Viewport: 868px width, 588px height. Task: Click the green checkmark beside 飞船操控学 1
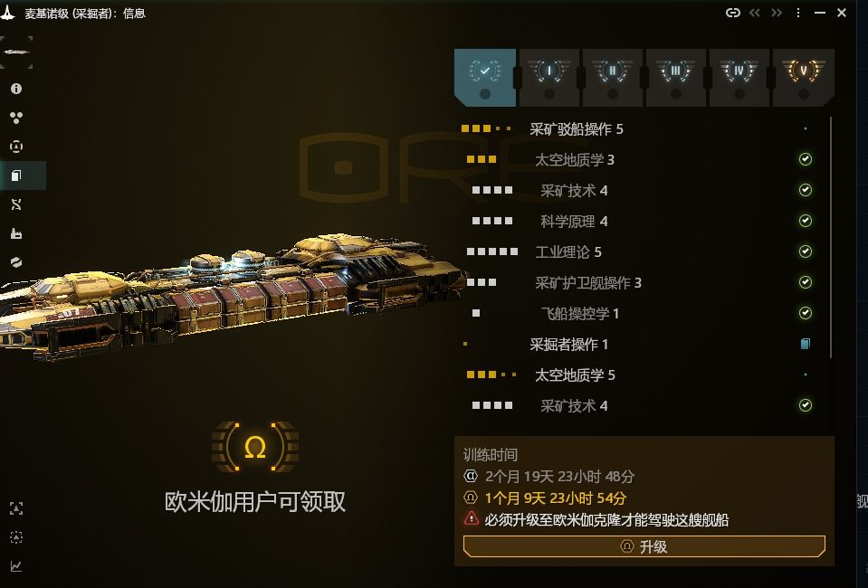pyautogui.click(x=806, y=313)
